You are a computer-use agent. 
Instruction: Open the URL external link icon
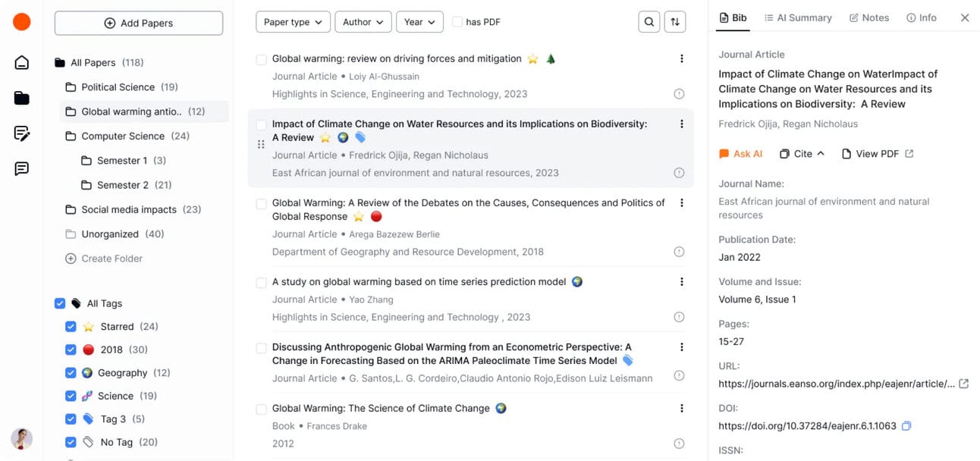[x=963, y=384]
